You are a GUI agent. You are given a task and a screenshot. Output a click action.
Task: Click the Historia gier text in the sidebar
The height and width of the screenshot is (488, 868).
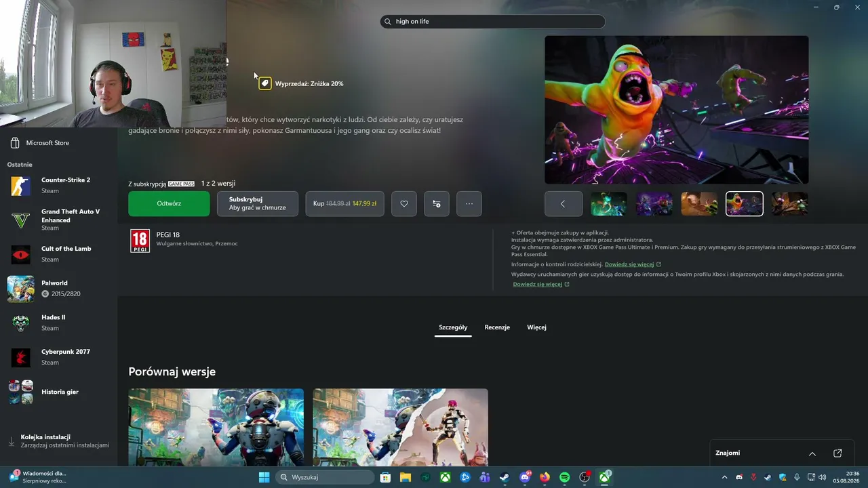click(60, 392)
